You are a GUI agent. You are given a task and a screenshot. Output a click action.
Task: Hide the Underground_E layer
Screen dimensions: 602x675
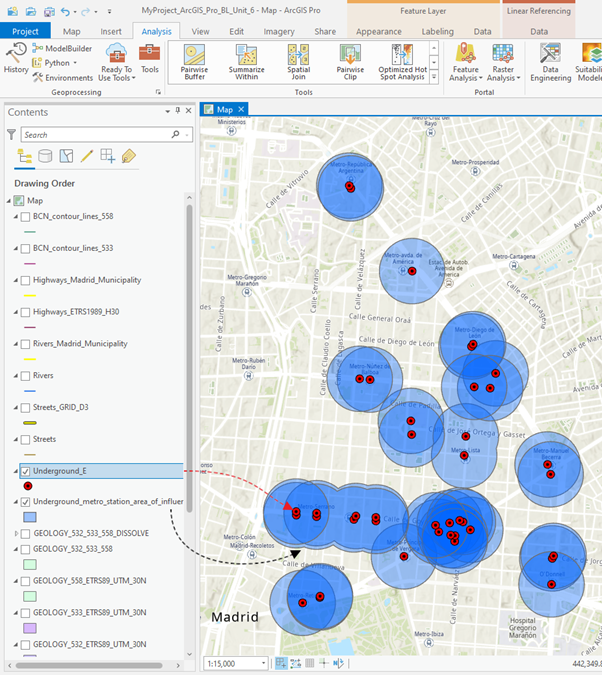(x=25, y=471)
